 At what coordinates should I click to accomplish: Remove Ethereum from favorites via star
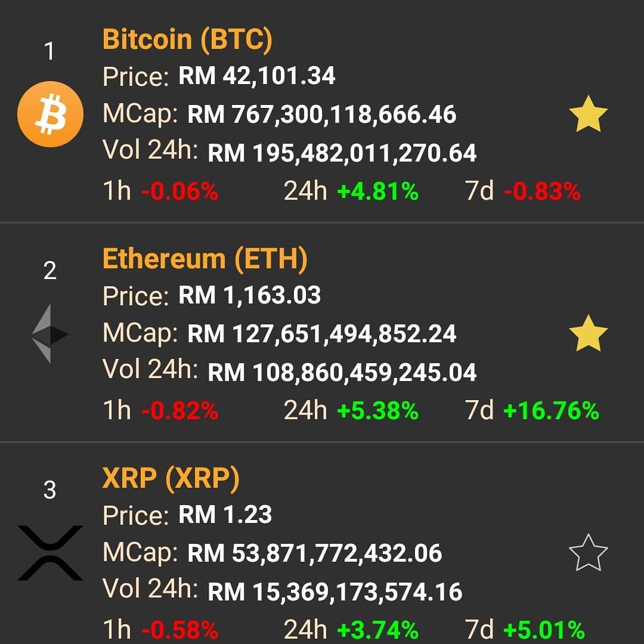[x=588, y=333]
